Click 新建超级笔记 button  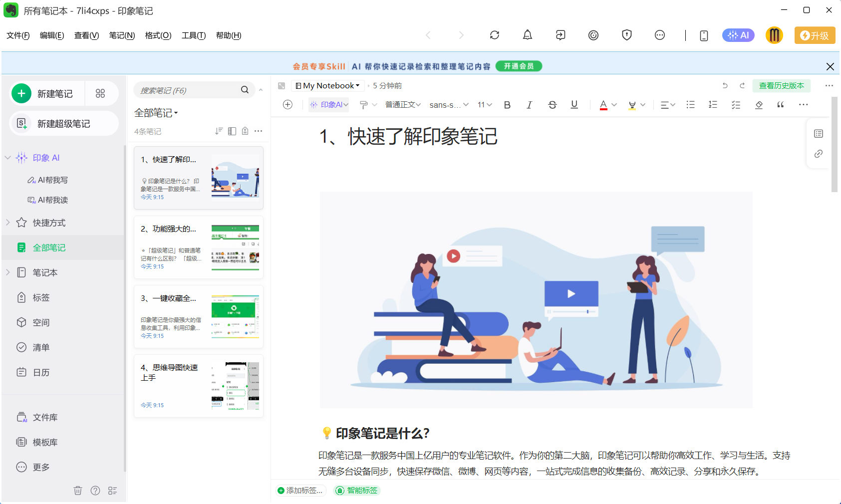pos(64,123)
